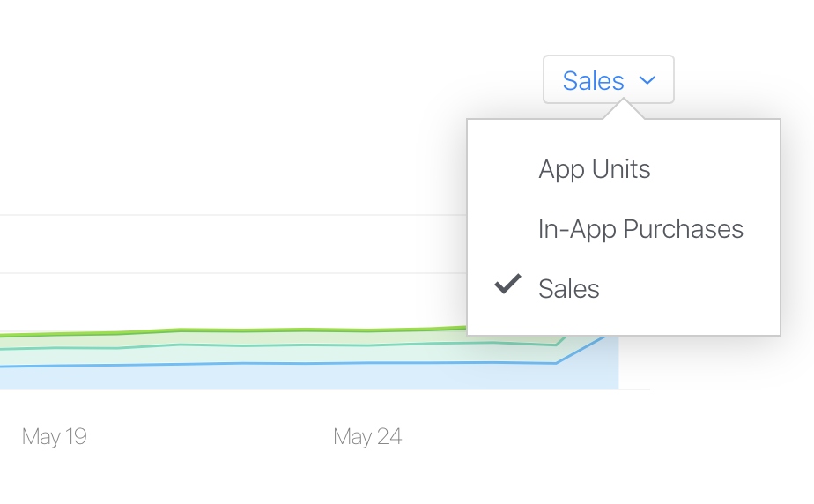Click the popover's pointer triangle under Sales button
The width and height of the screenshot is (814, 504).
624,110
